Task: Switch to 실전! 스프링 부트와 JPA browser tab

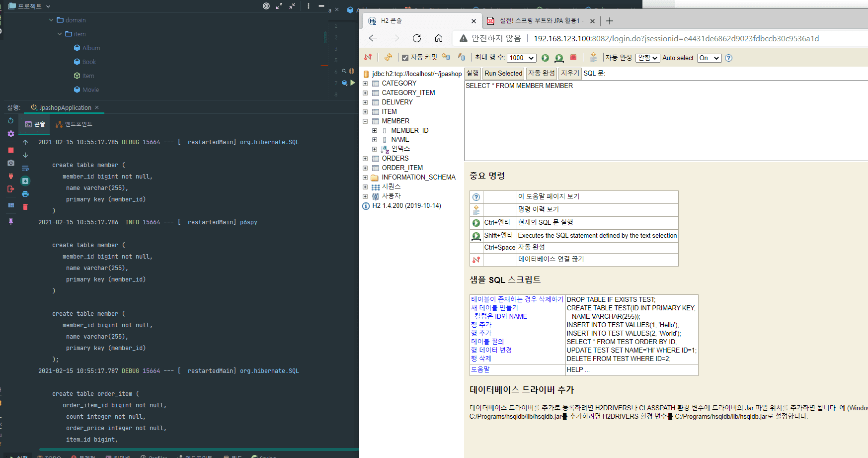Action: coord(541,21)
